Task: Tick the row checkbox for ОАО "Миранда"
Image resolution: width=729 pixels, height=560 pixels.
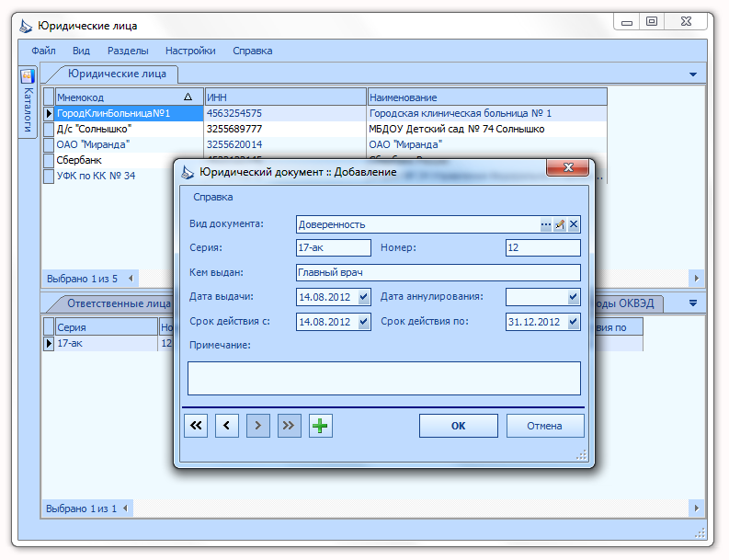Action: [x=49, y=144]
